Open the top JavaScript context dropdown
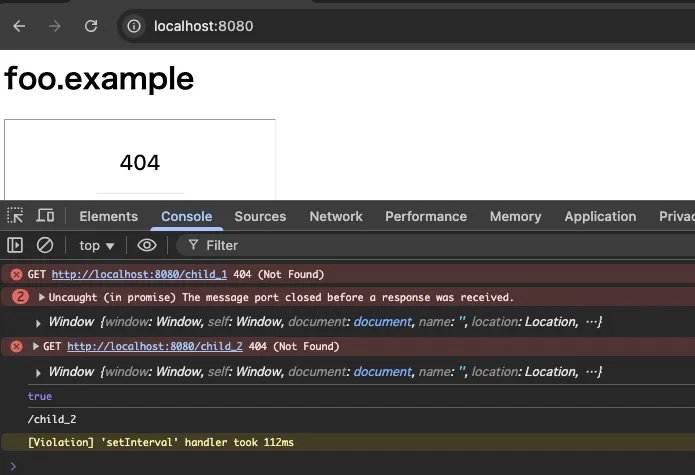 click(97, 245)
